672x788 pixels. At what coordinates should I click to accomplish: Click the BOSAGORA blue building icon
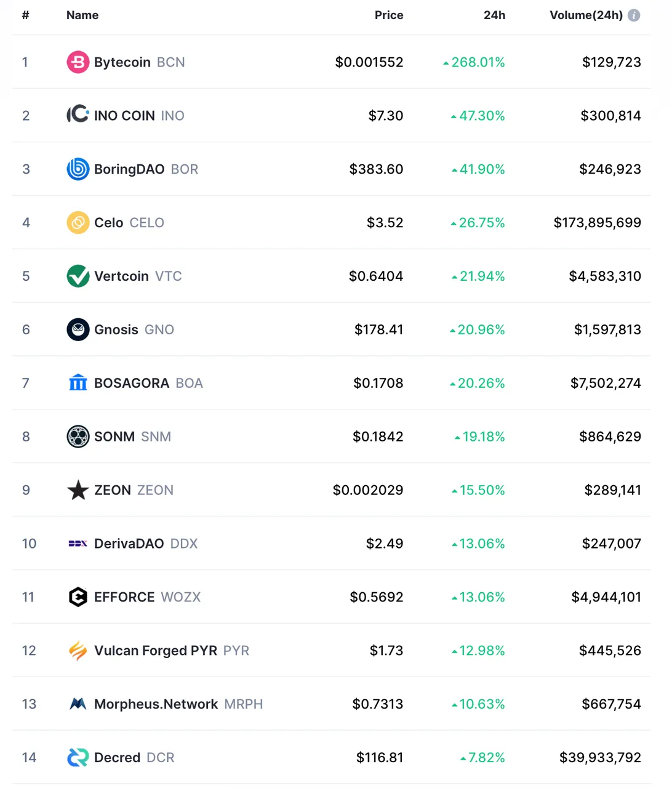tap(78, 383)
